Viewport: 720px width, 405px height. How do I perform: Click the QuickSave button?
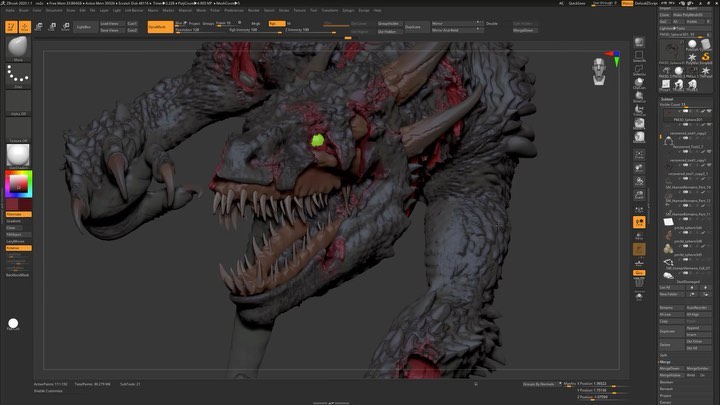(x=577, y=3)
